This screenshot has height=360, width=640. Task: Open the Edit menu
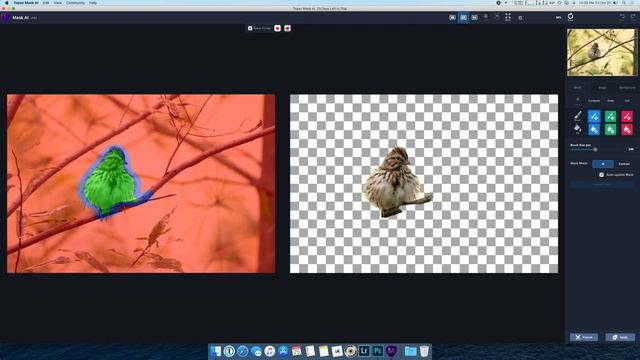tap(46, 2)
